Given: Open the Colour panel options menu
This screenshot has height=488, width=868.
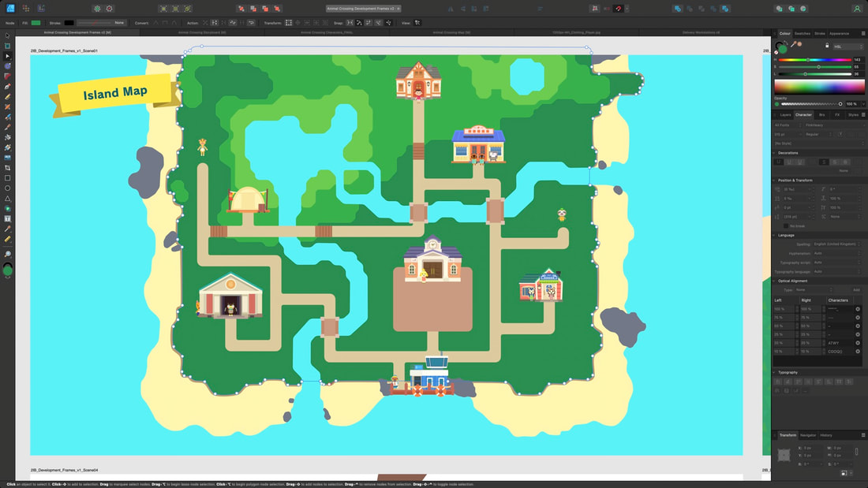Looking at the screenshot, I should tap(863, 33).
